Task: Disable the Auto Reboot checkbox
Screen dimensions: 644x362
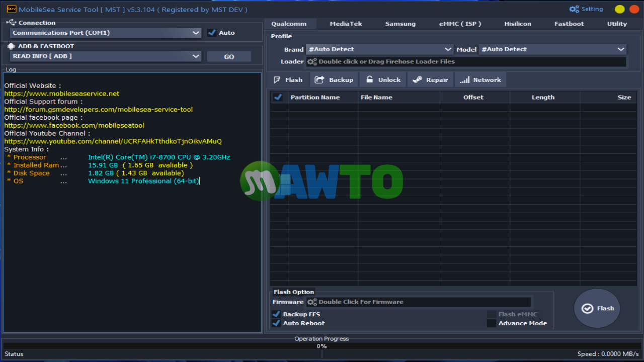Action: [x=276, y=323]
